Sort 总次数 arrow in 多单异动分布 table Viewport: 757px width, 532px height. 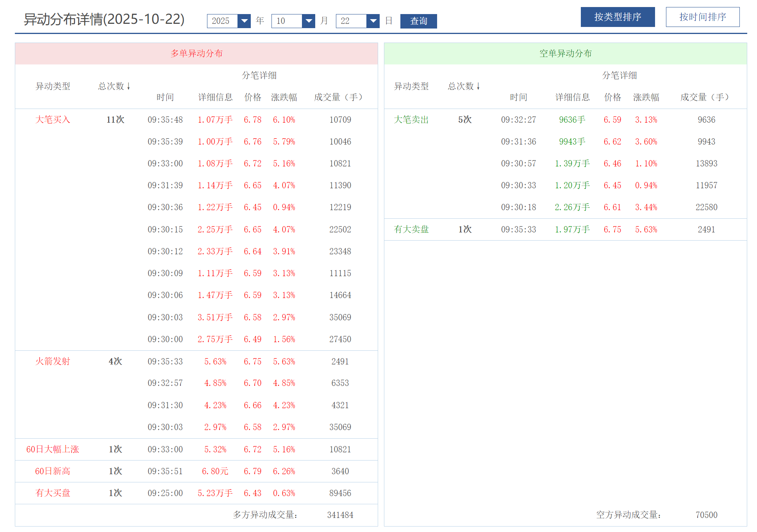pos(129,86)
